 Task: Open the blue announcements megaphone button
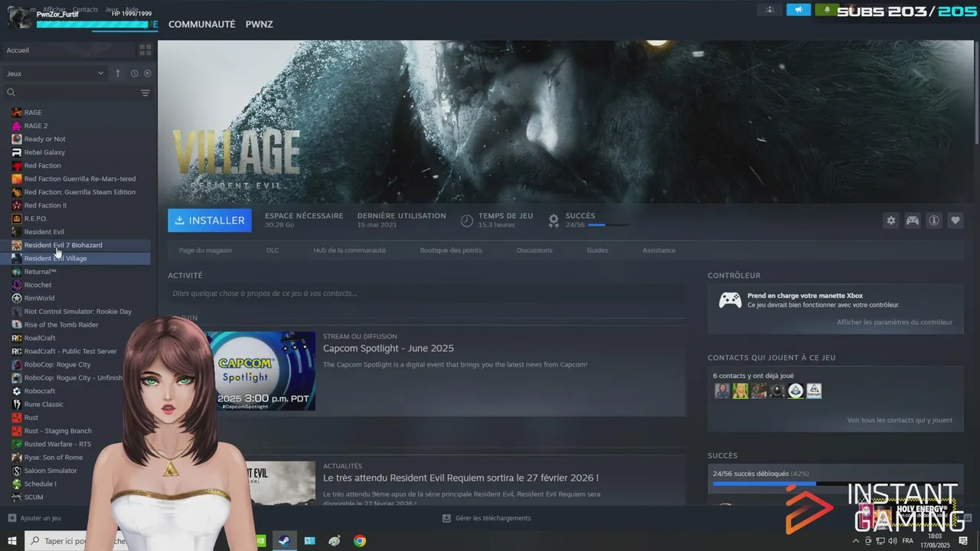tap(799, 9)
